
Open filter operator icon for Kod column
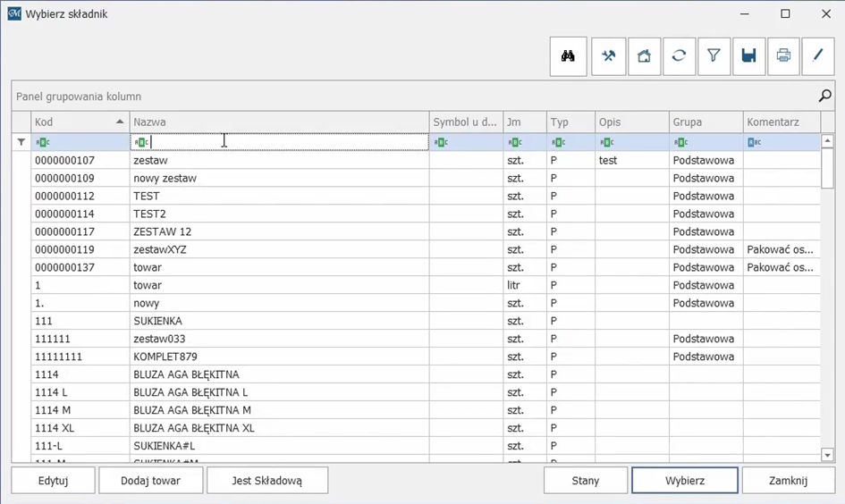(x=42, y=142)
